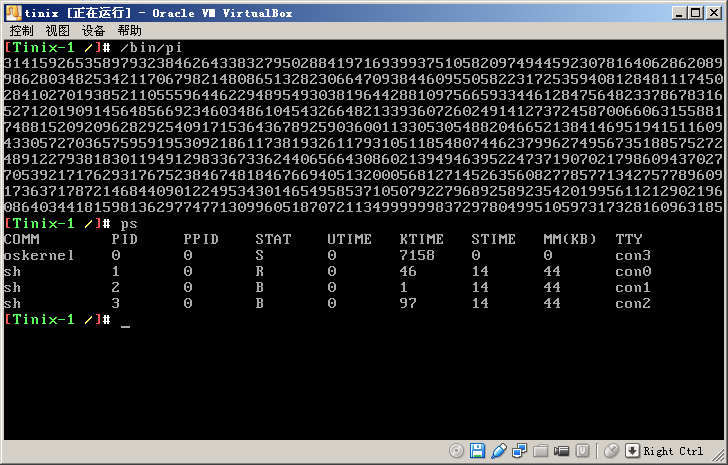Click the window resize grip corner
Viewport: 728px width, 465px height.
[x=718, y=455]
